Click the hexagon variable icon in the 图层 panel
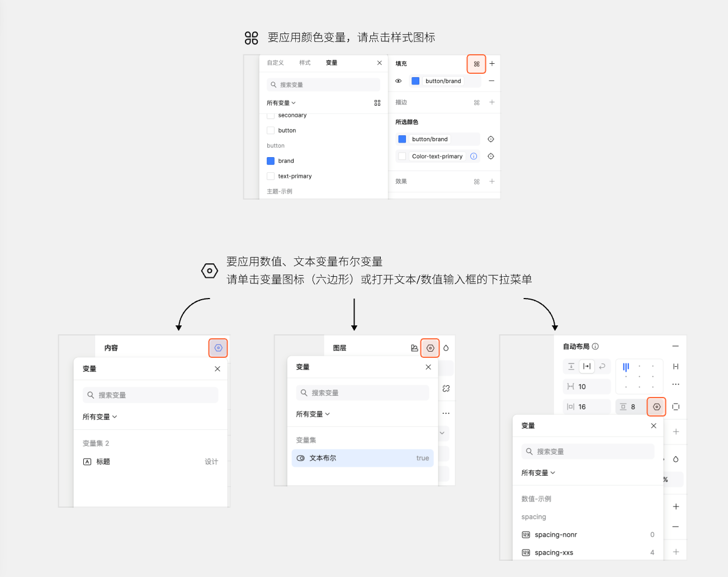728x577 pixels. click(x=430, y=348)
